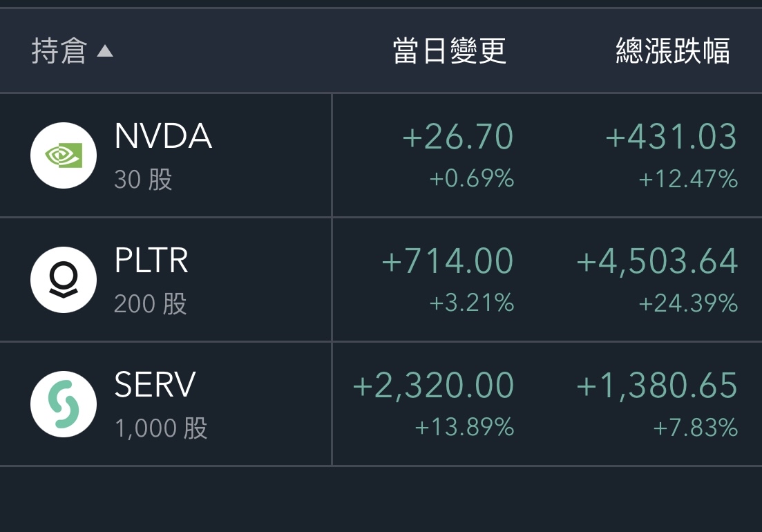Open the SERV ticker name
Image resolution: width=762 pixels, height=532 pixels.
point(155,385)
